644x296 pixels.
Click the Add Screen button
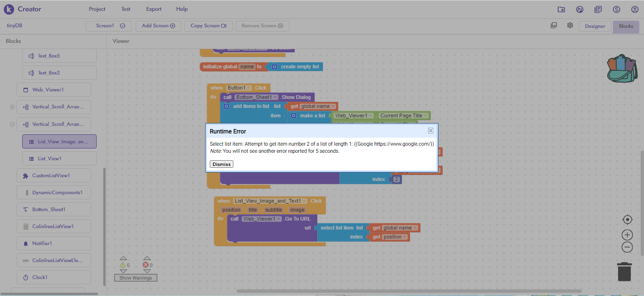click(x=158, y=26)
